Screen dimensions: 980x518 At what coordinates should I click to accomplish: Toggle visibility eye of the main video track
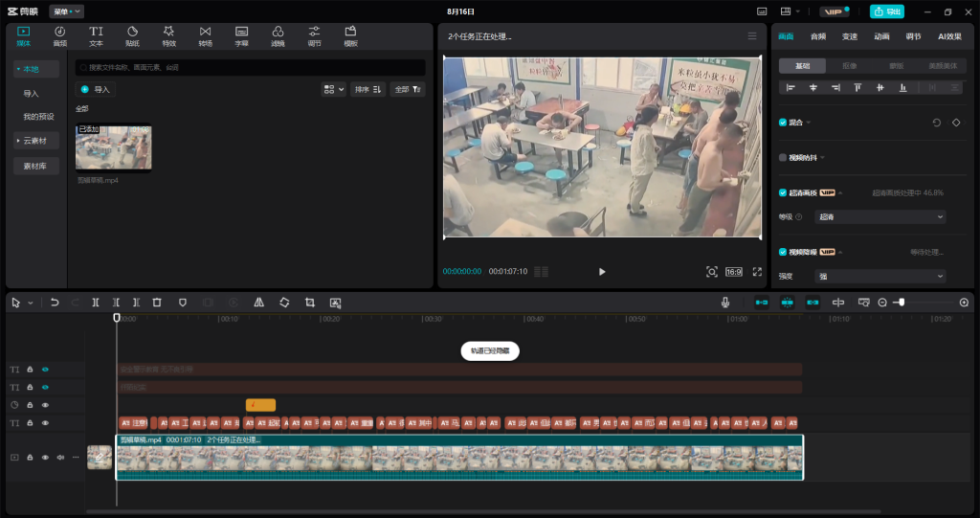[x=45, y=458]
